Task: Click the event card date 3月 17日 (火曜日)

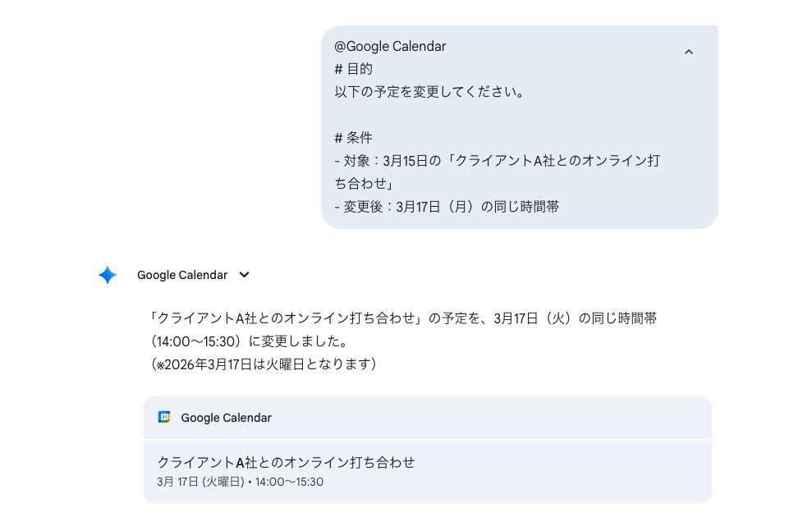Action: 200,482
